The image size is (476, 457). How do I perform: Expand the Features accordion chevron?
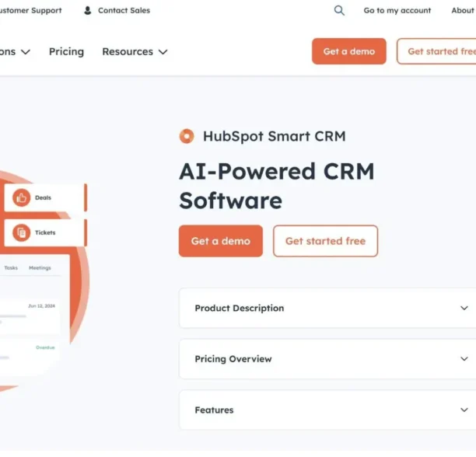pyautogui.click(x=464, y=410)
